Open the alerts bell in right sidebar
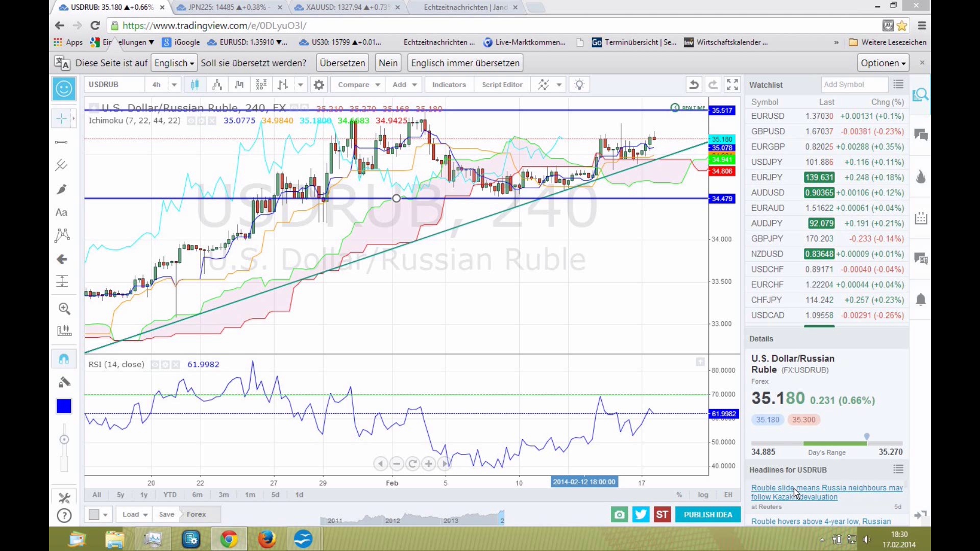The width and height of the screenshot is (980, 551). 921,299
